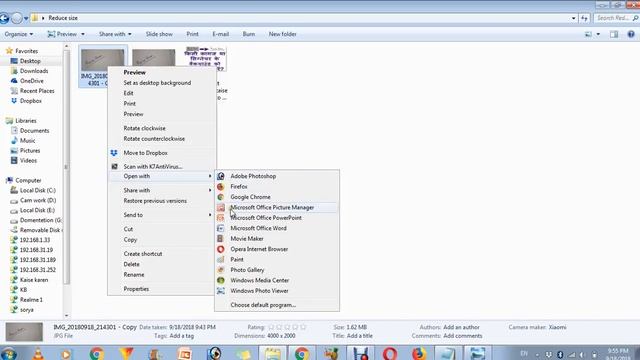The height and width of the screenshot is (360, 640).
Task: Click Add an author field
Action: coord(461,327)
